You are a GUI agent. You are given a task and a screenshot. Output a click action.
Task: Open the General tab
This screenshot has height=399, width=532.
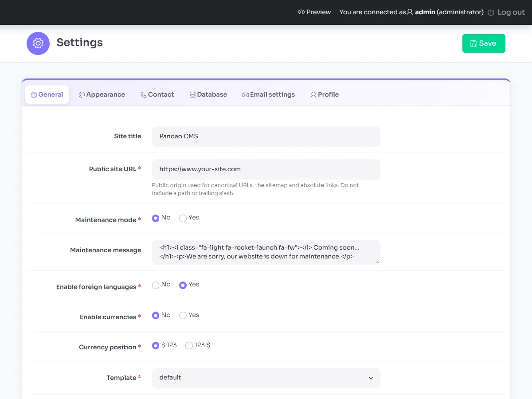[47, 94]
